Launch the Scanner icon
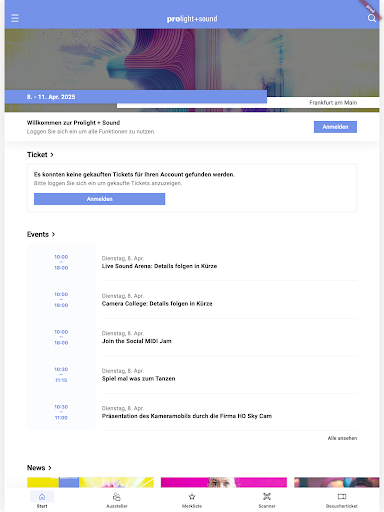This screenshot has height=512, width=384. pos(267,497)
